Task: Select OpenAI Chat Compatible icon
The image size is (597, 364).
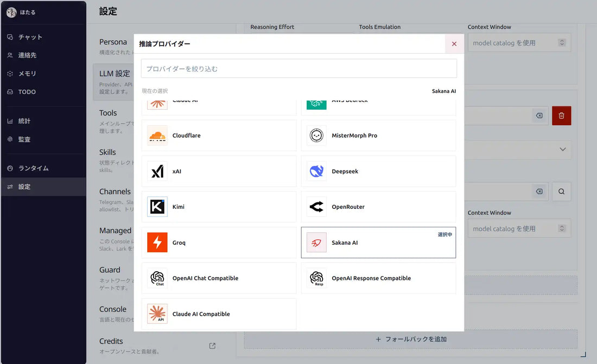Action: pyautogui.click(x=157, y=278)
